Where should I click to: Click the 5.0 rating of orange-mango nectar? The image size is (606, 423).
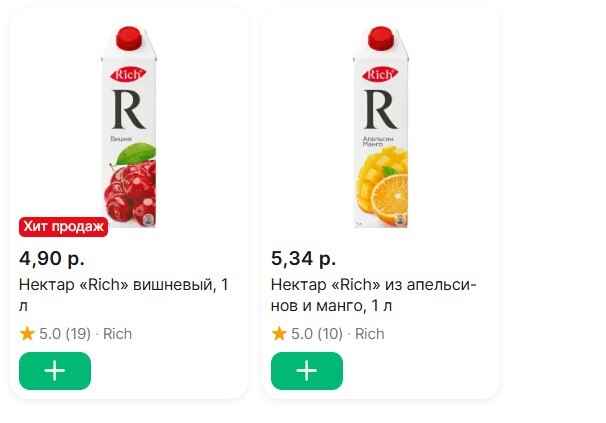(302, 334)
